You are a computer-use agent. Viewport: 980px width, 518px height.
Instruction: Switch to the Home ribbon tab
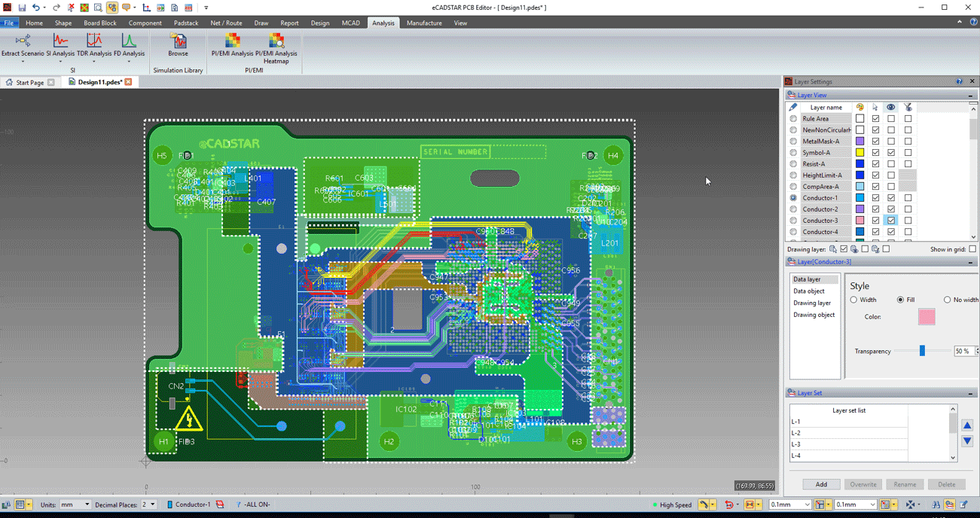pos(34,23)
